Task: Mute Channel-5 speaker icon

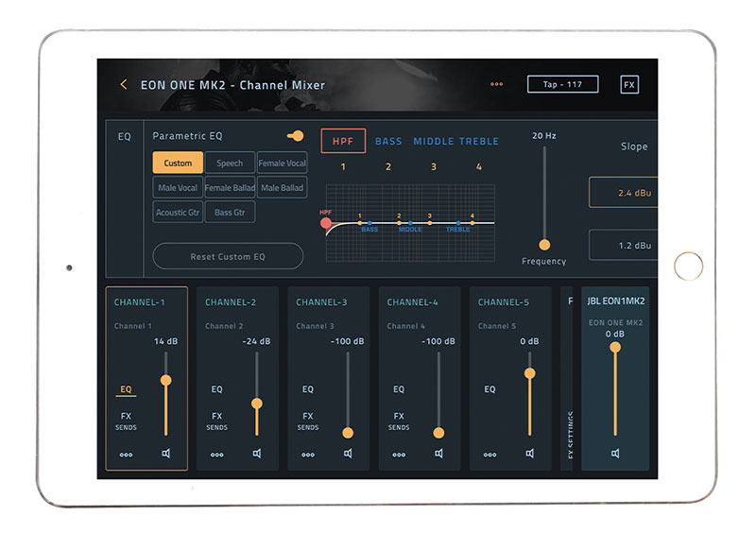Action: coord(530,453)
